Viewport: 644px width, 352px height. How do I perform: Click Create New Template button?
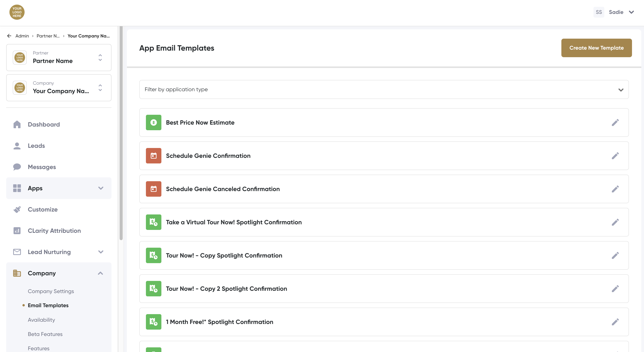coord(596,48)
